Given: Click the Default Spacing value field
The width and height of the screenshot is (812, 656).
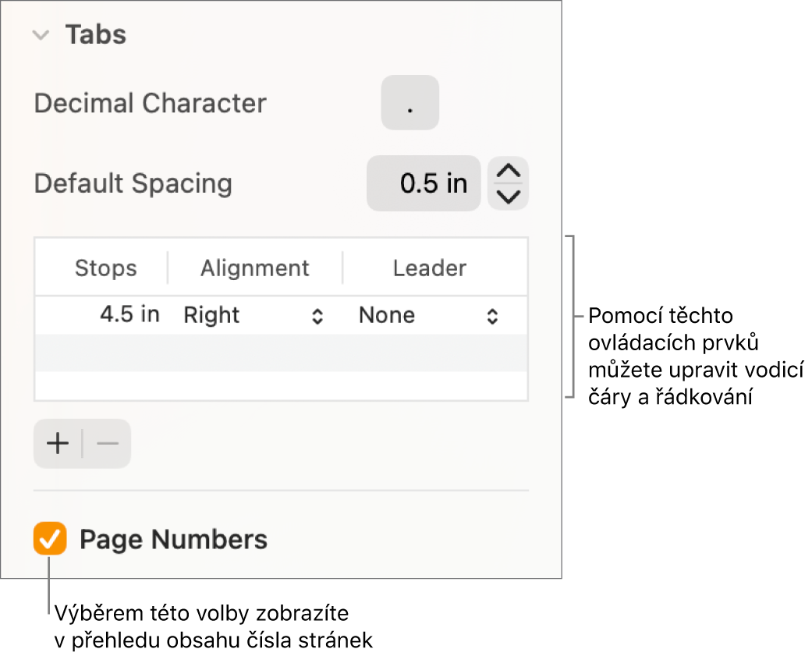Looking at the screenshot, I should click(424, 184).
